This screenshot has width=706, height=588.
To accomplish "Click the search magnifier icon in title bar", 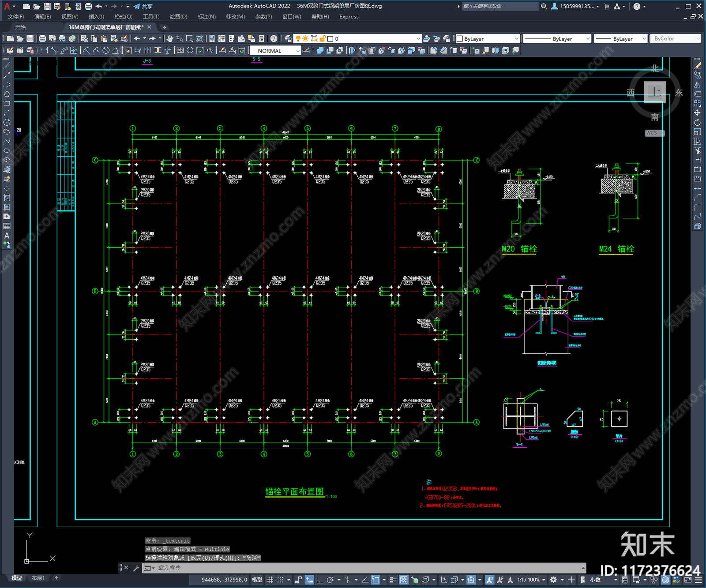I will (x=544, y=6).
